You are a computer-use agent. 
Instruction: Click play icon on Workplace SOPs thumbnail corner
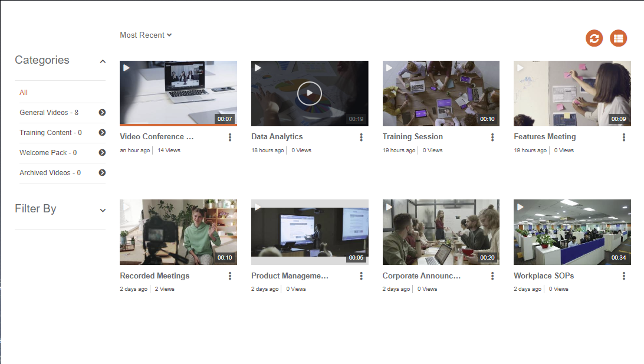520,207
